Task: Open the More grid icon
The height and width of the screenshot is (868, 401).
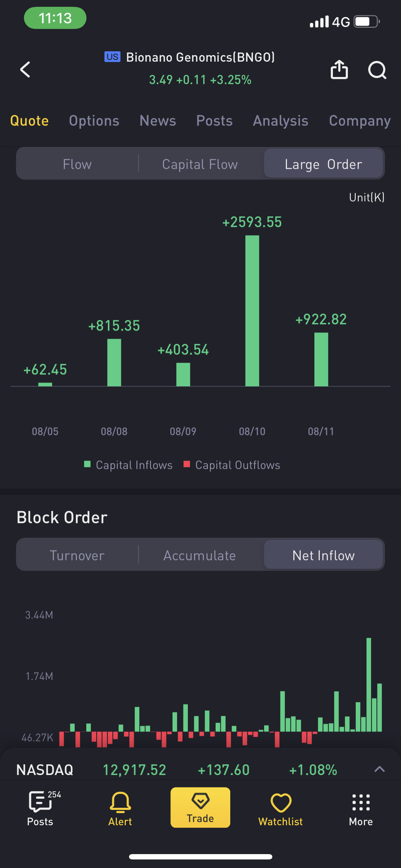Action: (x=361, y=802)
